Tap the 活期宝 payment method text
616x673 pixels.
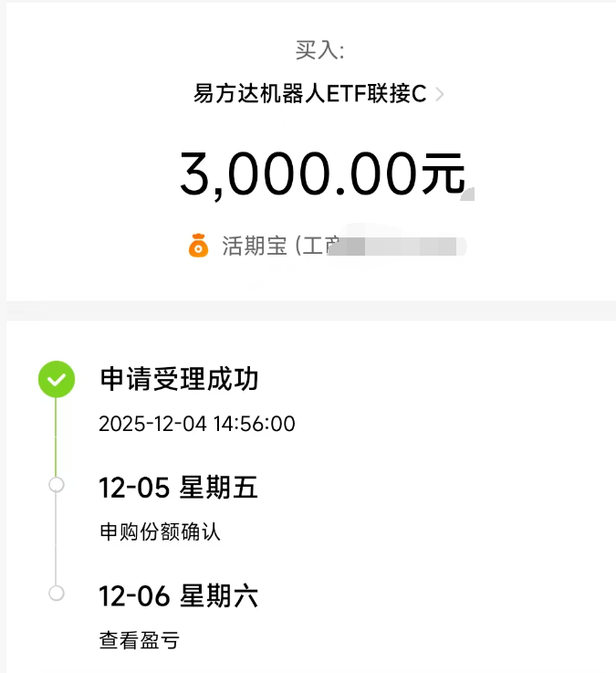254,246
